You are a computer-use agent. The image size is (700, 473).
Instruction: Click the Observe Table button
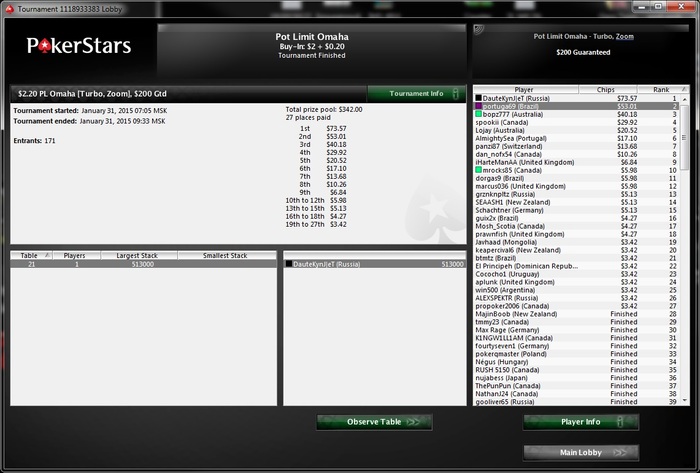374,422
